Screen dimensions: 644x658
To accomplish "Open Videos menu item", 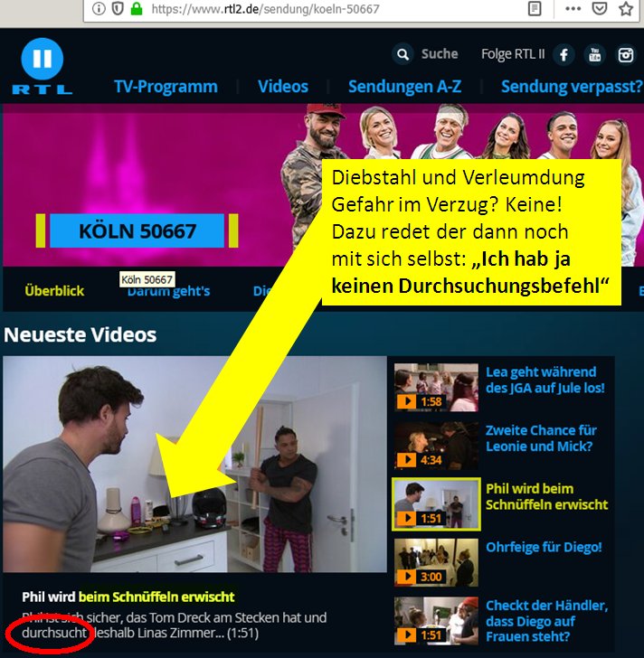I will 283,87.
